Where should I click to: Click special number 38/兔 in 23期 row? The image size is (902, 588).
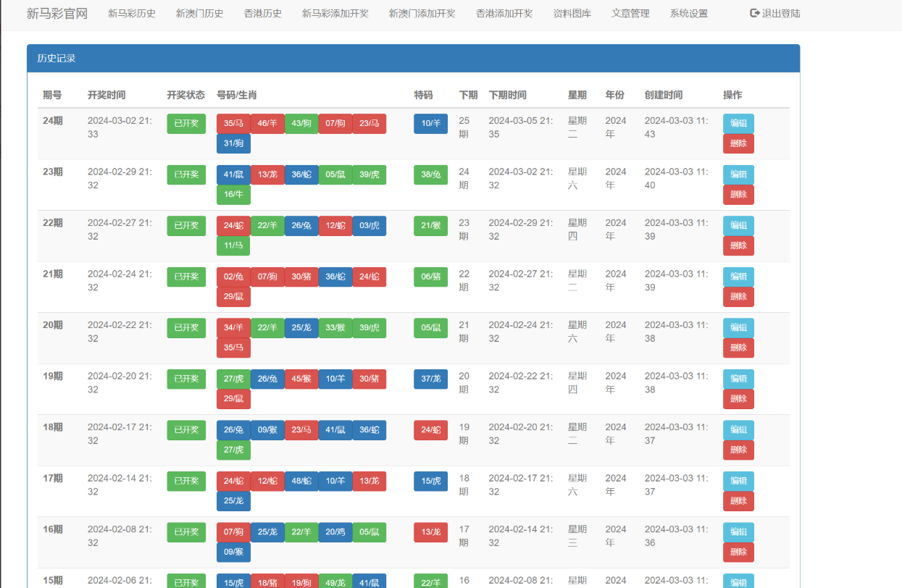coord(431,175)
